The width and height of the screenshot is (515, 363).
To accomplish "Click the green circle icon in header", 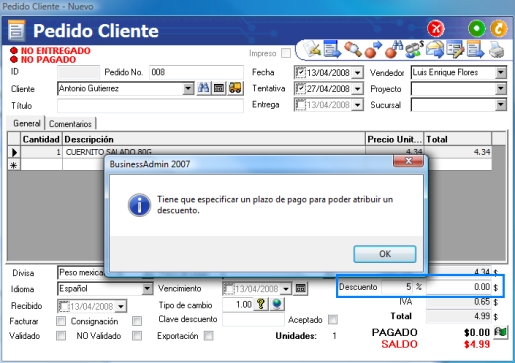I will click(x=477, y=29).
